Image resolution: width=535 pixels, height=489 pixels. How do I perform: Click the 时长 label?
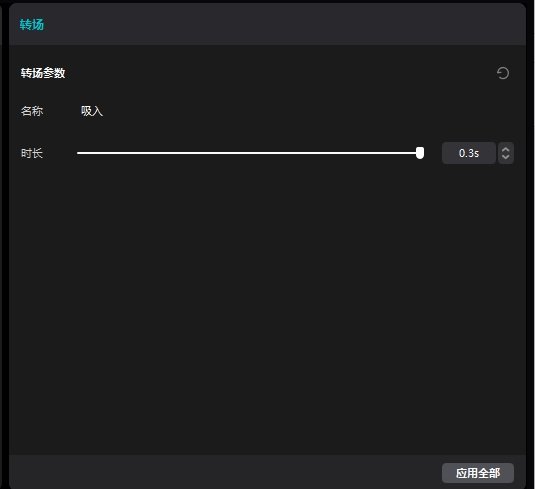(32, 153)
